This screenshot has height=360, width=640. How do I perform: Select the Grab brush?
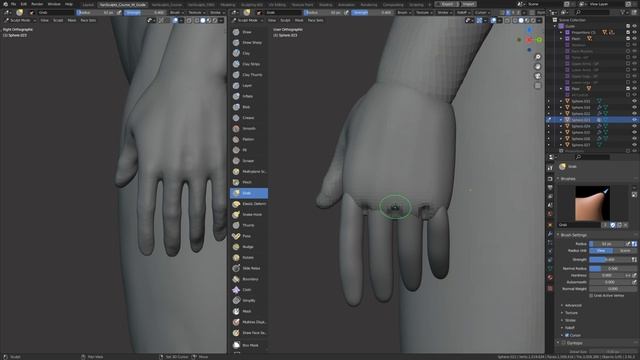pos(249,193)
